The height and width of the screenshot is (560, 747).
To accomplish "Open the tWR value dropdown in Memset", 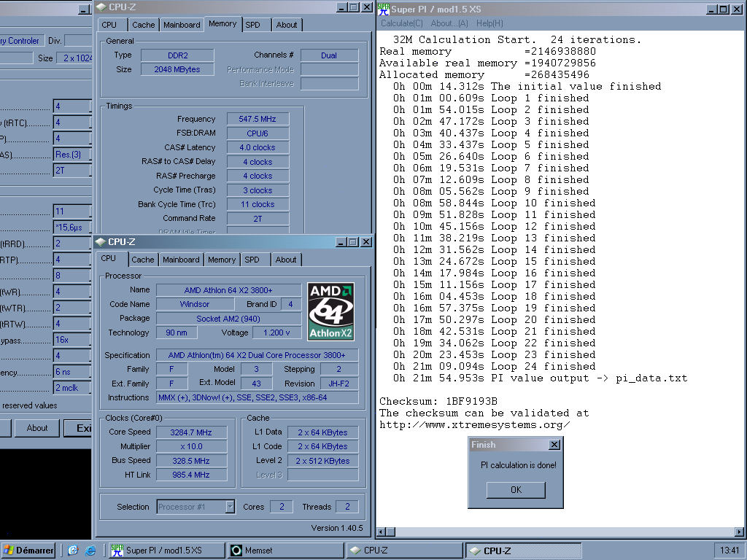I will [x=72, y=292].
